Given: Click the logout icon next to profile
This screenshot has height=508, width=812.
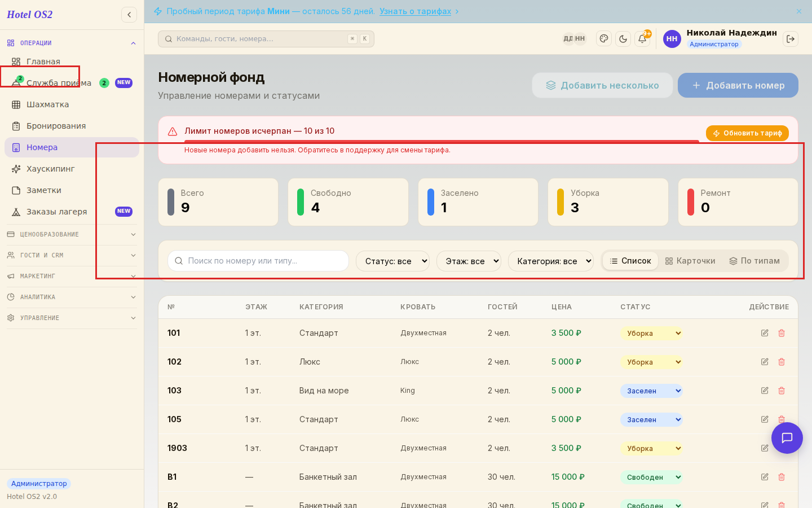Looking at the screenshot, I should (791, 39).
